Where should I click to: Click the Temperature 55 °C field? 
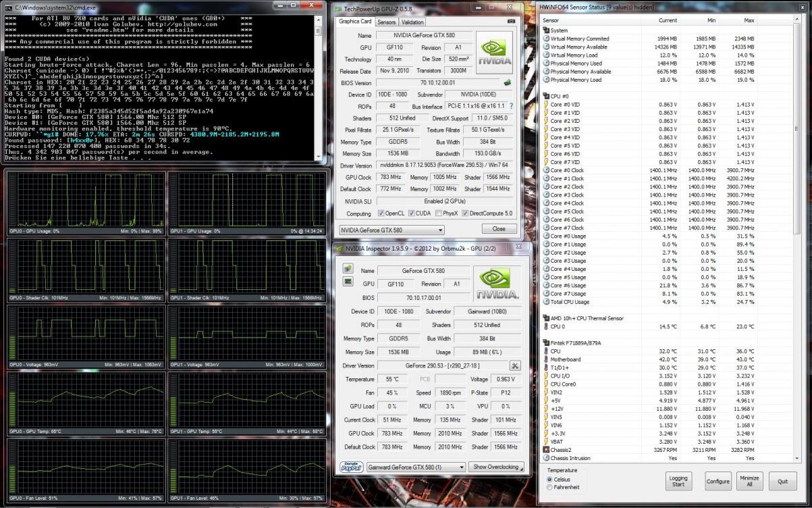(x=392, y=380)
